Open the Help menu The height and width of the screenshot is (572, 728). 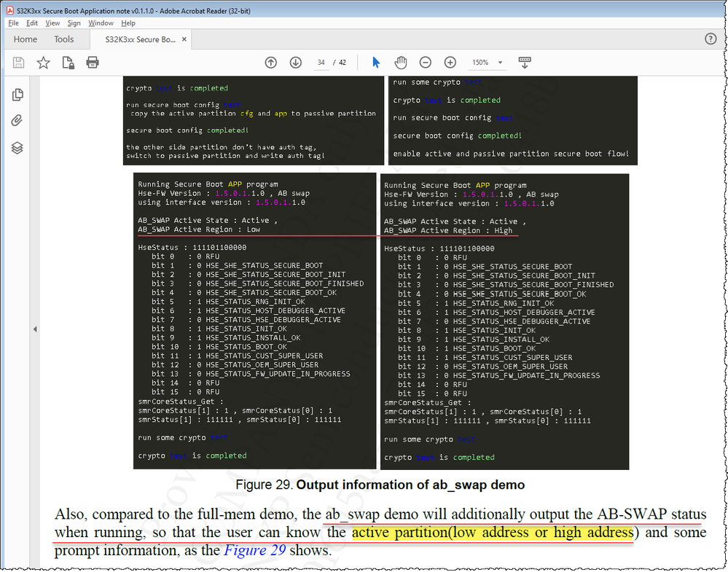click(128, 23)
